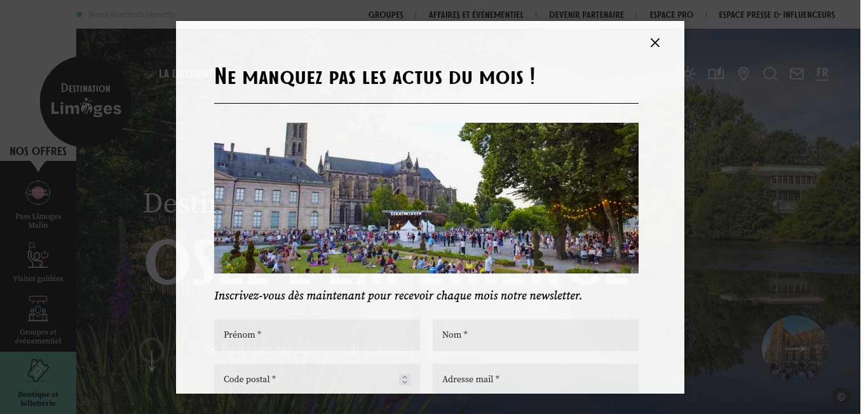868x414 pixels.
Task: Click heading 'Ne manquez pas les actus du mois !'
Action: click(375, 77)
